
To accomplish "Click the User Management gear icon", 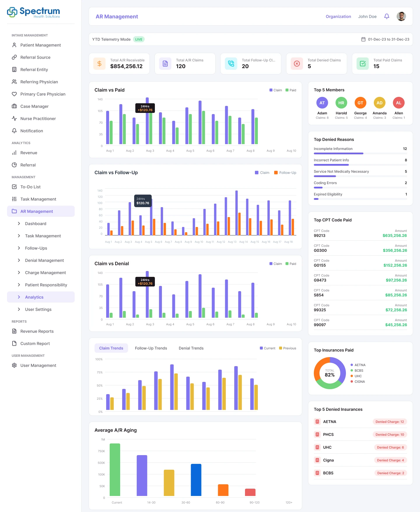I will 14,365.
